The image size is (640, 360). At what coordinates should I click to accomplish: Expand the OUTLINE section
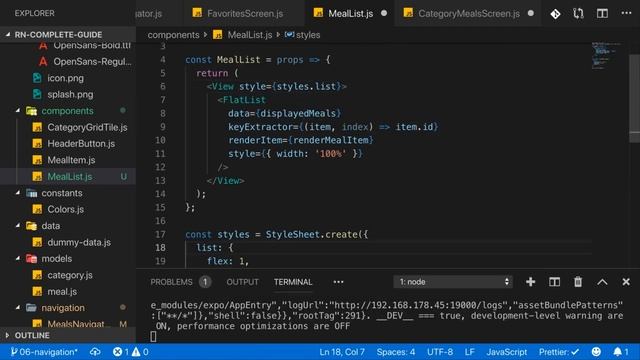[68, 335]
